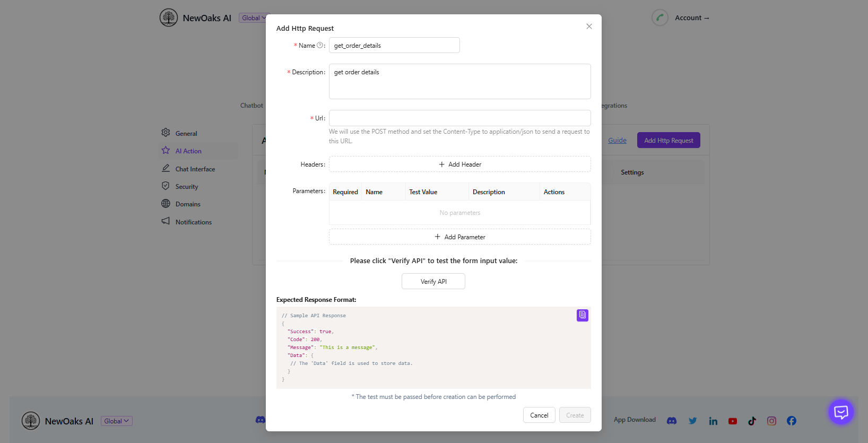Open the YouTube footer link
The width and height of the screenshot is (868, 443).
click(733, 421)
